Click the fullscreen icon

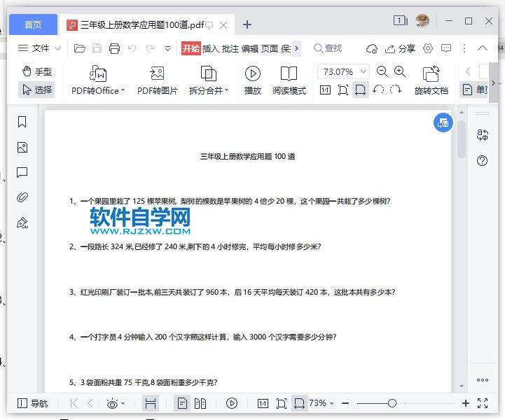tap(483, 403)
